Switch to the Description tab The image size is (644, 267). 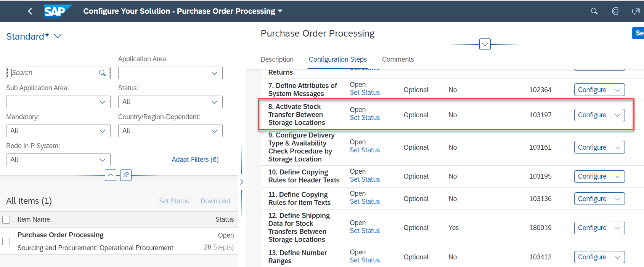point(277,59)
